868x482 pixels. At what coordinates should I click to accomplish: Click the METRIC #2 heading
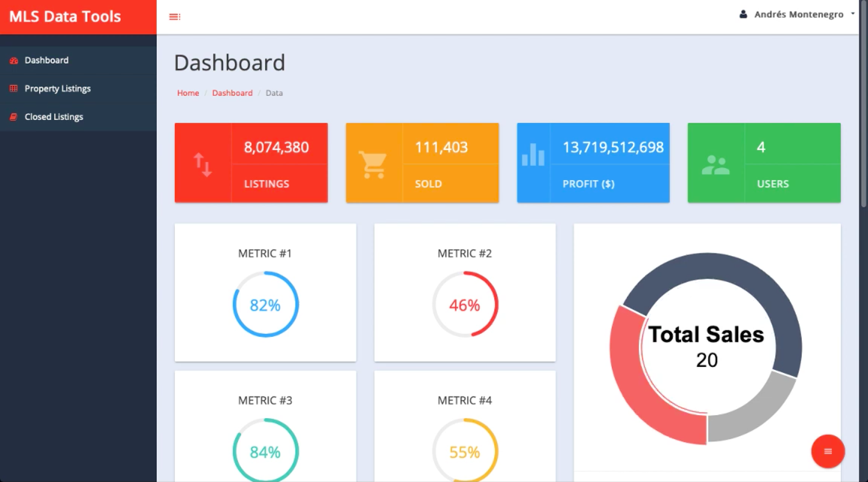click(465, 254)
